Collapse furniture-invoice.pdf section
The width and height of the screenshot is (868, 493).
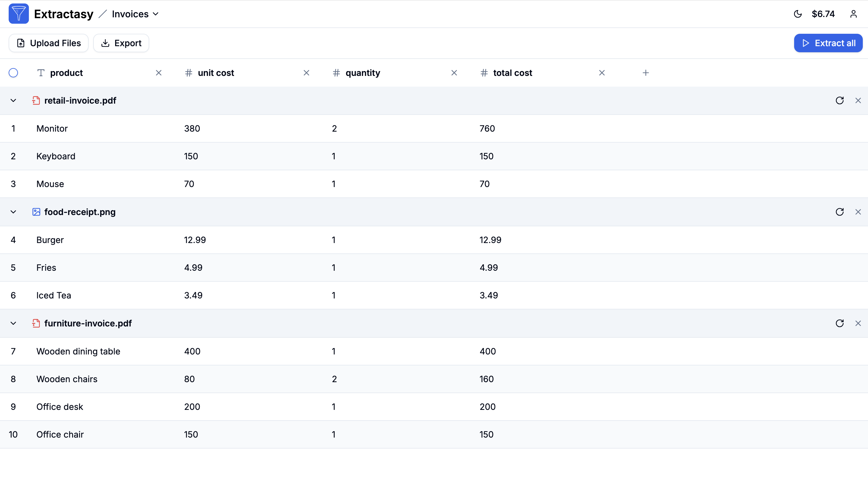click(13, 323)
